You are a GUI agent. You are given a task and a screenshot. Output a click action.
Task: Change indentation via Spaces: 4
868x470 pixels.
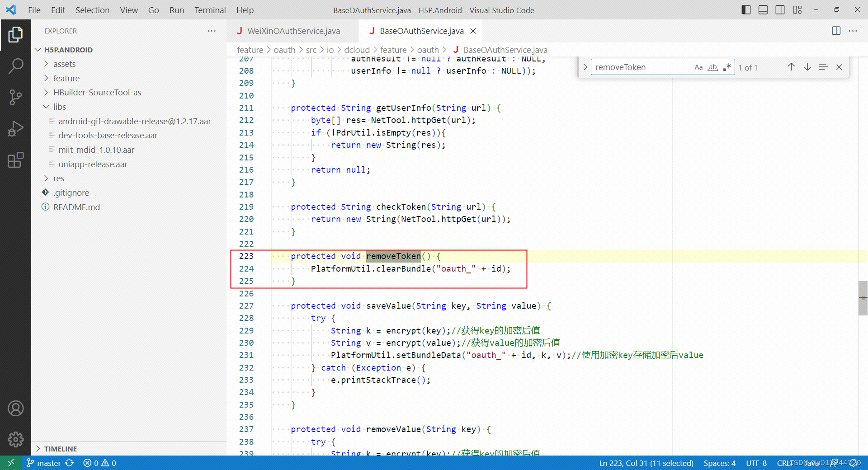[x=719, y=463]
